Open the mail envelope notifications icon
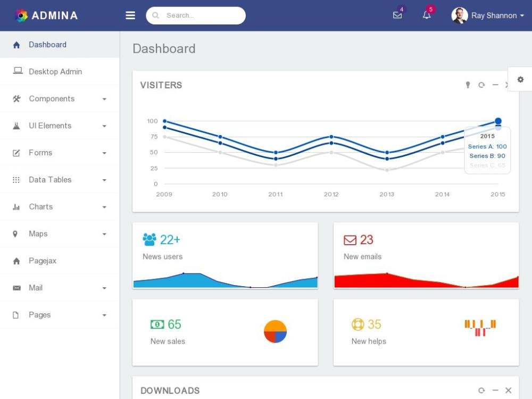The height and width of the screenshot is (399, 532). coord(397,15)
